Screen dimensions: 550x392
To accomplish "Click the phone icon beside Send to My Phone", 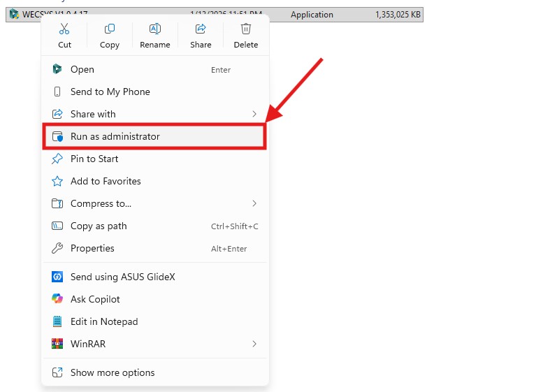I will pos(57,92).
